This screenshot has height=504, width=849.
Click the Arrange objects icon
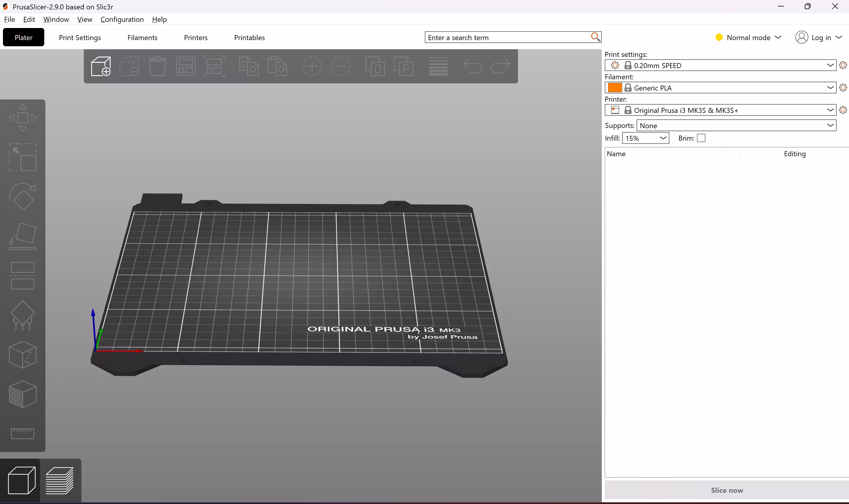(x=186, y=66)
